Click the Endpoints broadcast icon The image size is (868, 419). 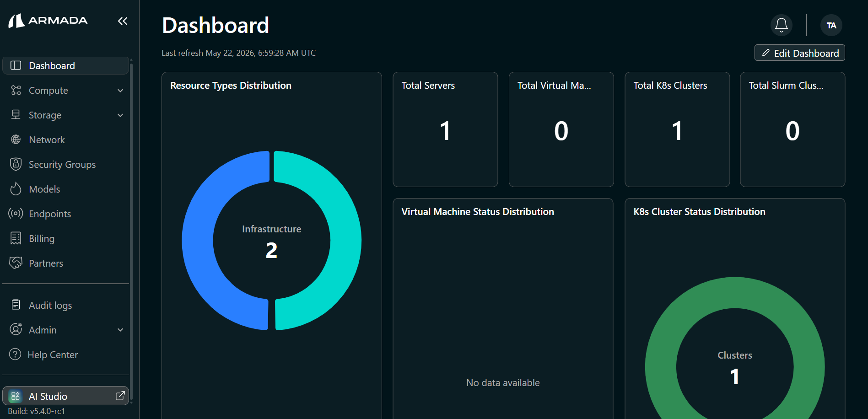click(16, 214)
